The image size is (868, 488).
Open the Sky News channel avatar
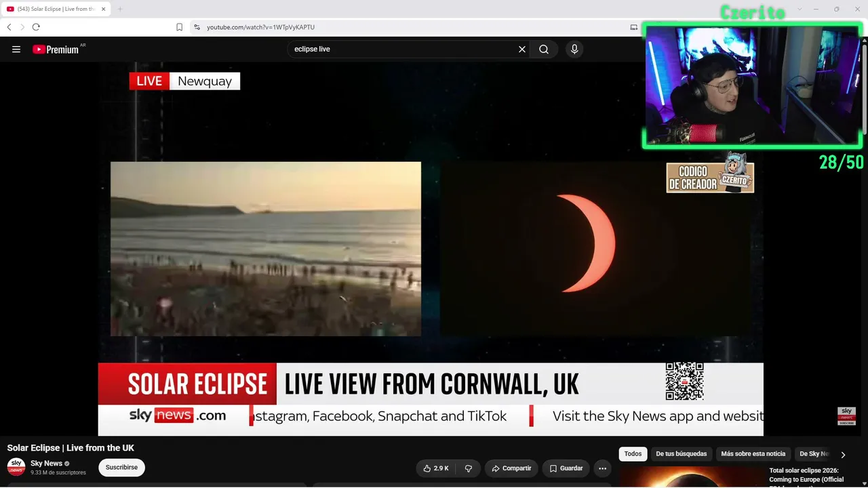point(16,467)
